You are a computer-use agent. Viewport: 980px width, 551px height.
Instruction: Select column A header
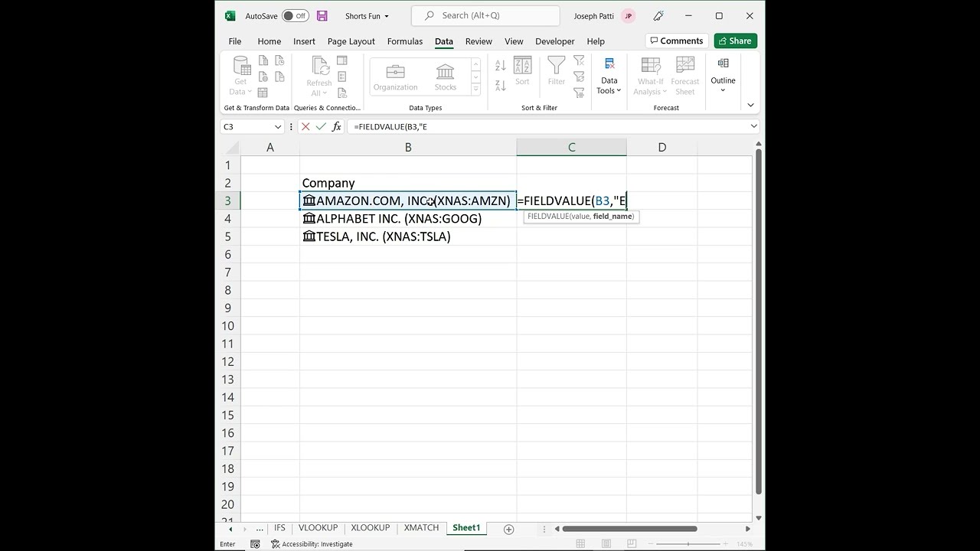click(x=270, y=147)
